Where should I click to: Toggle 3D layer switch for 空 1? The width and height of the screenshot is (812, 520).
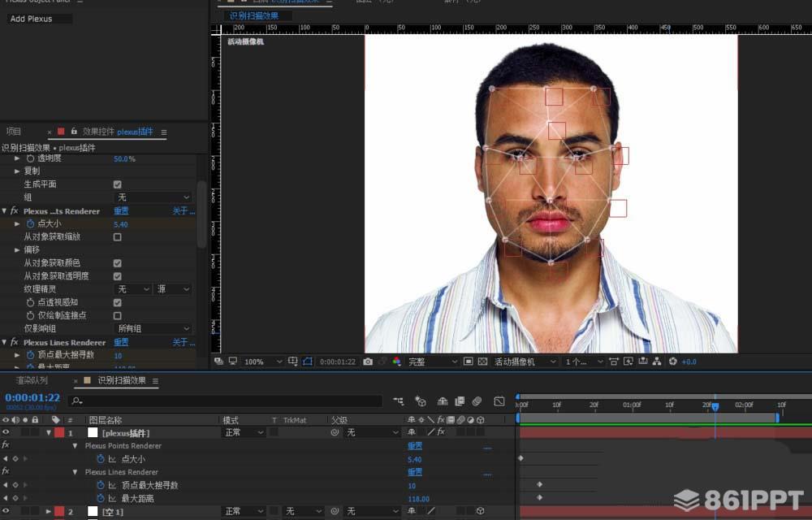tap(480, 511)
